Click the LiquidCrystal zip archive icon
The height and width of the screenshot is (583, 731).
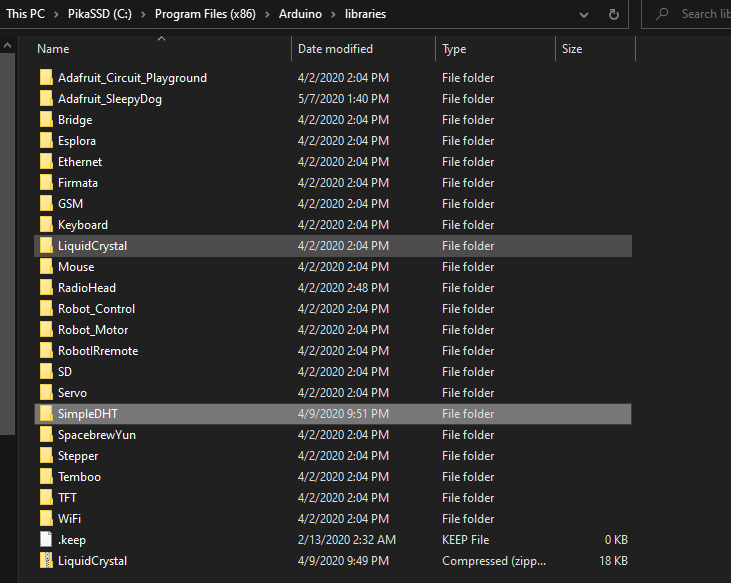pyautogui.click(x=46, y=561)
